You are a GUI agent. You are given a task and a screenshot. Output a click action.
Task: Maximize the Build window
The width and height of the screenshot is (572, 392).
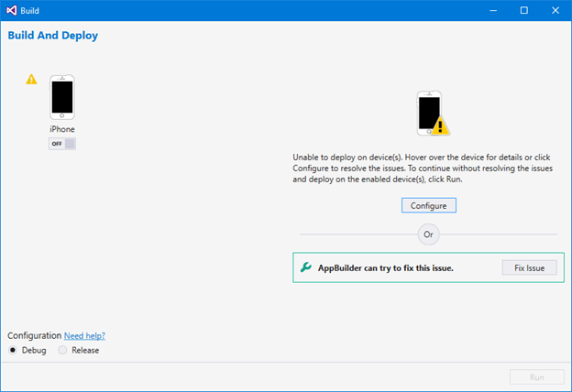point(523,11)
